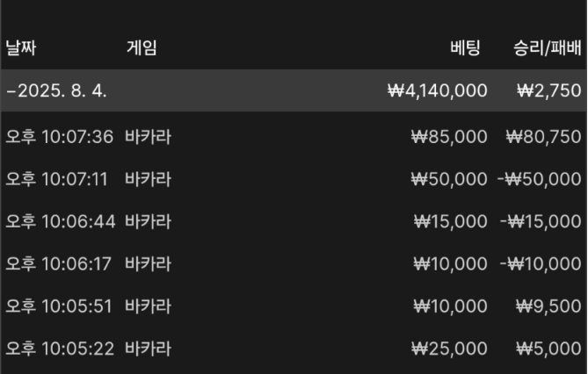The image size is (588, 374).
Task: Click the -₩15,000 loss amount
Action: [541, 221]
